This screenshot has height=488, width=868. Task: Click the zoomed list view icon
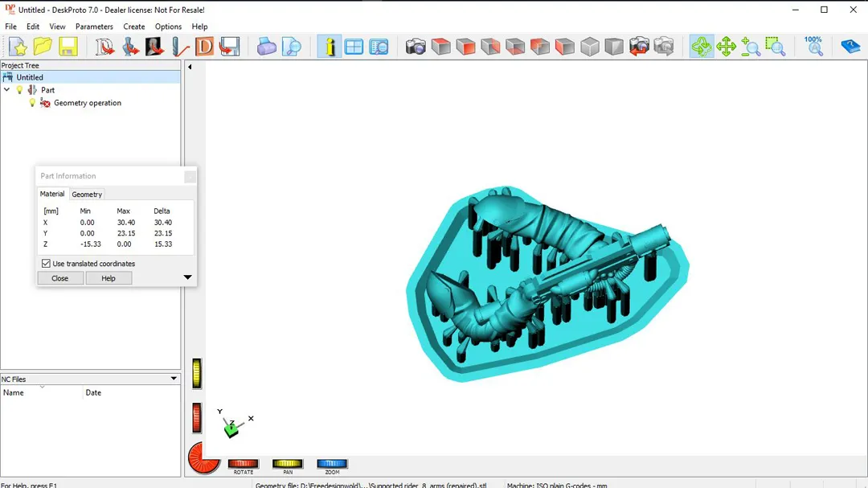pos(379,47)
